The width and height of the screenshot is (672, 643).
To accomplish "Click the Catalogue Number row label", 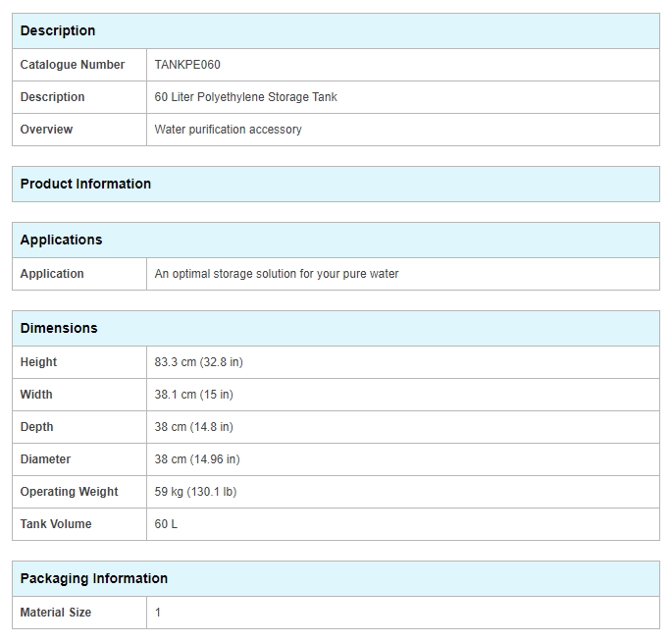I will [73, 65].
